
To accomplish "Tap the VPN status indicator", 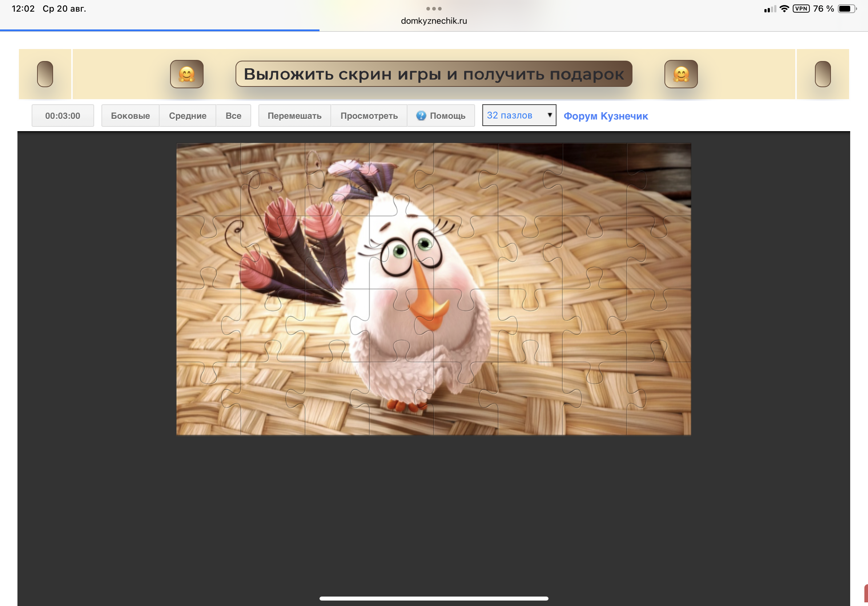I will 801,8.
